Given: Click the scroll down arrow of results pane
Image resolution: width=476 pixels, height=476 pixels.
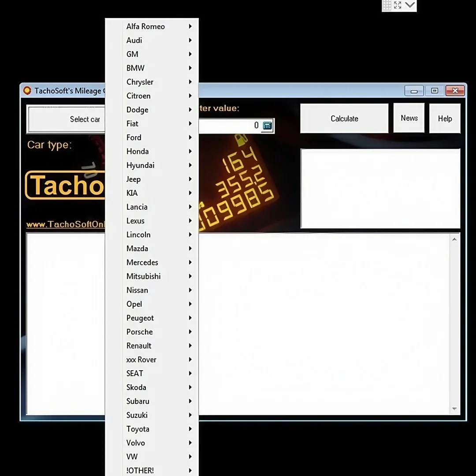Looking at the screenshot, I should pyautogui.click(x=454, y=409).
